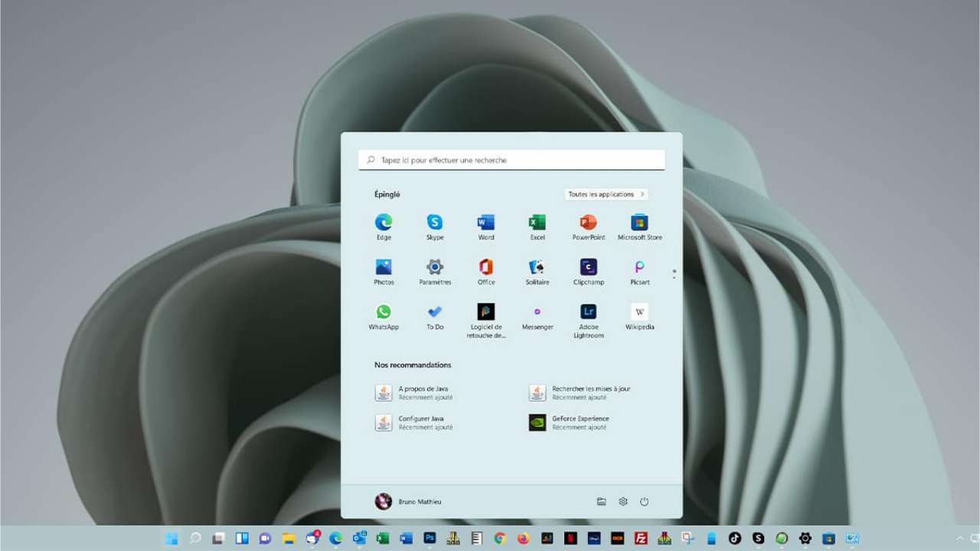Viewport: 980px width, 551px height.
Task: Open settings gear next to power button
Action: click(x=623, y=501)
